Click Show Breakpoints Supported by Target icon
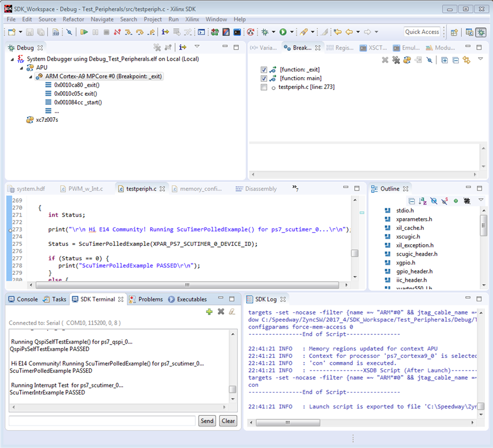Viewport: 493px width, 448px height. coord(407,59)
